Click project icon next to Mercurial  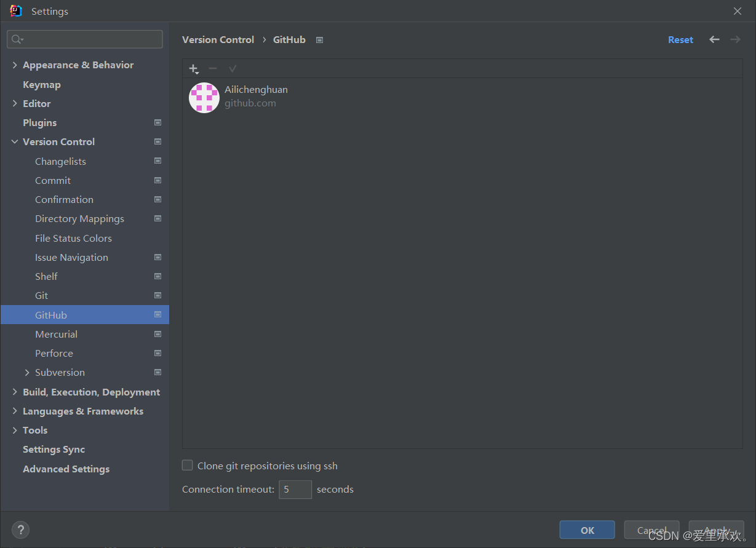(157, 334)
